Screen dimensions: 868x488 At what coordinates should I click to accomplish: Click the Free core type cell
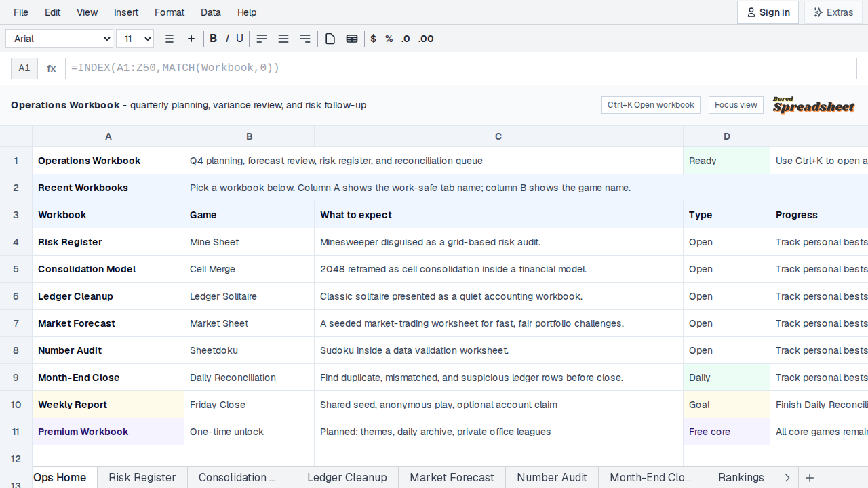point(727,432)
